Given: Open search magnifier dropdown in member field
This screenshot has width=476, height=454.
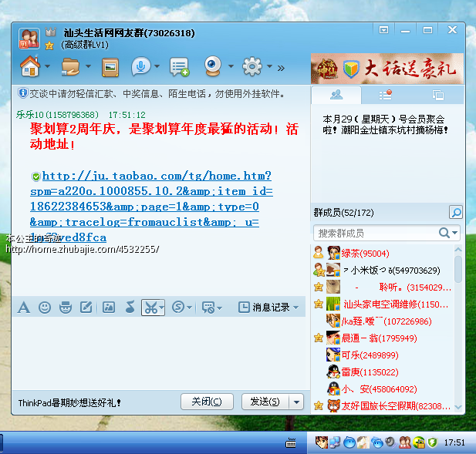Looking at the screenshot, I should (455, 233).
